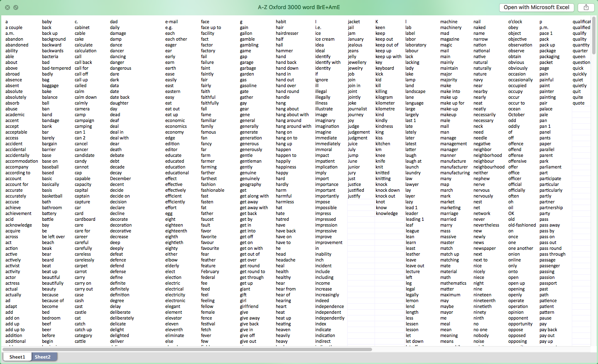Click the cell 'February'

[x=210, y=271]
